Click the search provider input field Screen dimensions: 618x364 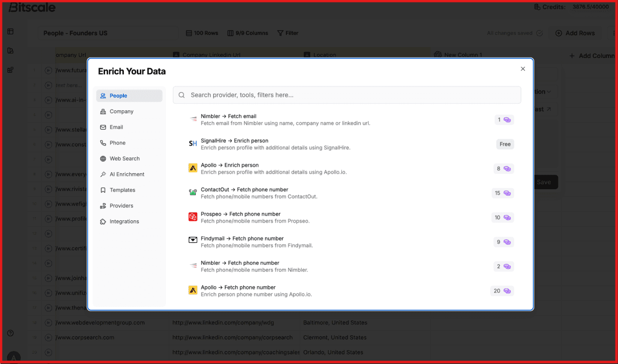[347, 95]
